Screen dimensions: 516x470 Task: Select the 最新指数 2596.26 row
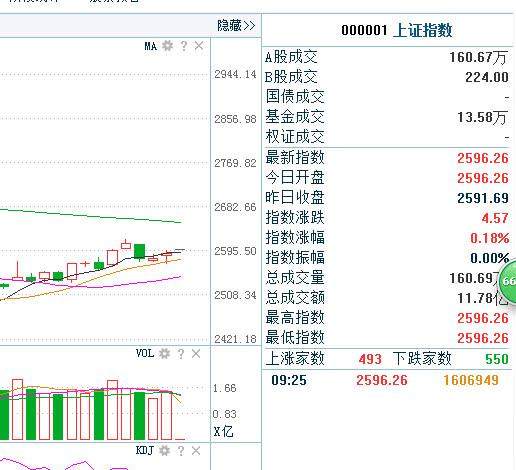coord(387,158)
